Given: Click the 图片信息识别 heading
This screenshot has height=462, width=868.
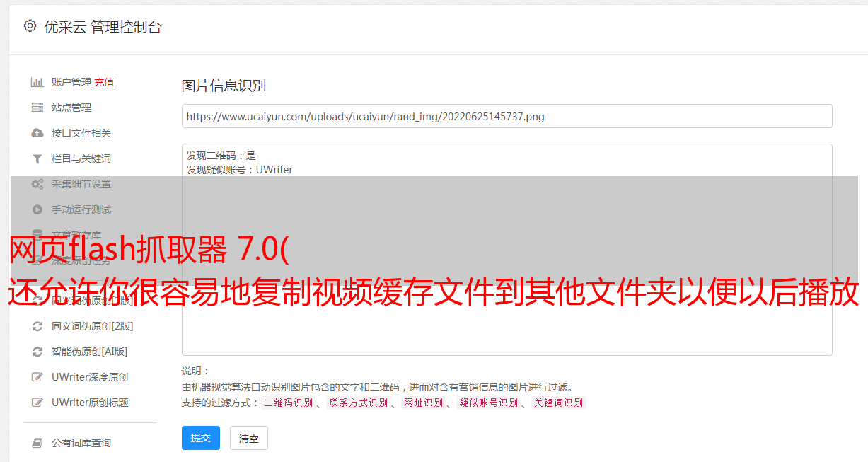Looking at the screenshot, I should (224, 86).
